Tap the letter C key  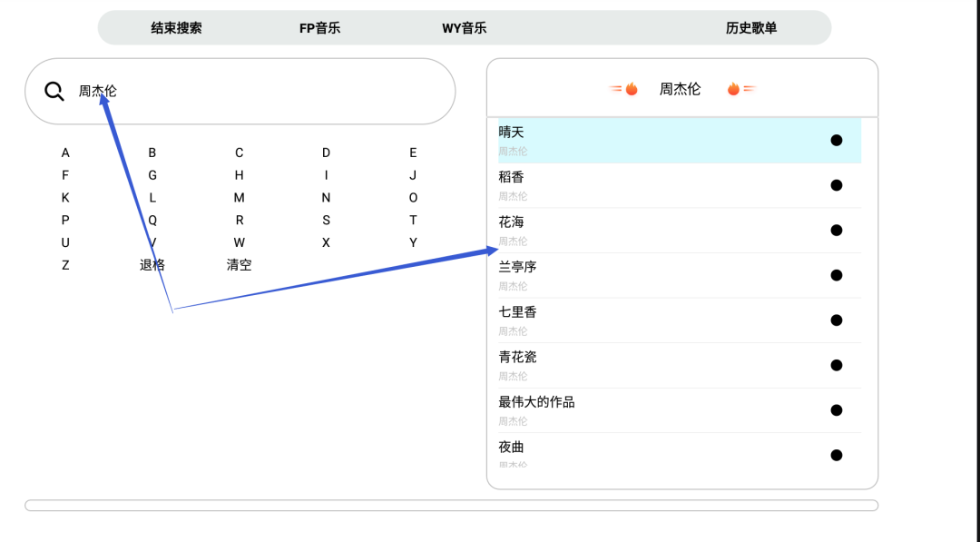(239, 153)
